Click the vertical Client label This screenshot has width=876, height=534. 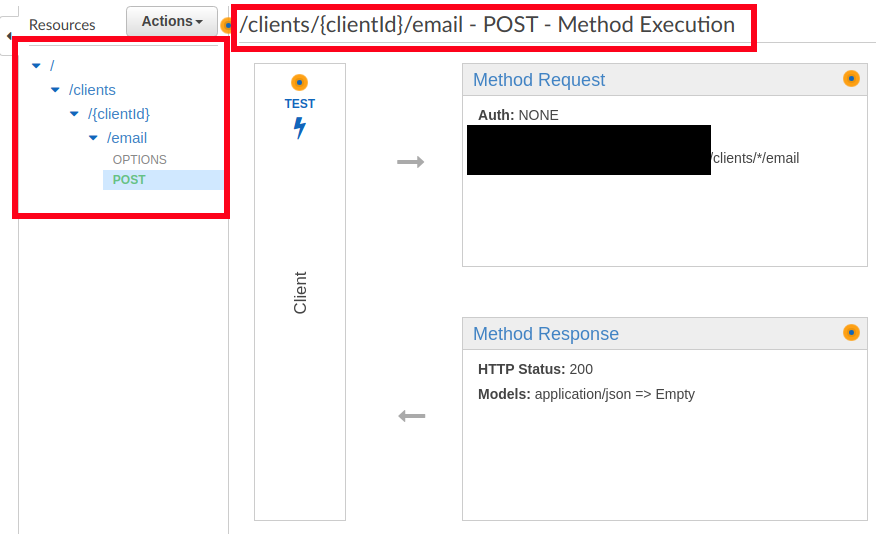(300, 292)
